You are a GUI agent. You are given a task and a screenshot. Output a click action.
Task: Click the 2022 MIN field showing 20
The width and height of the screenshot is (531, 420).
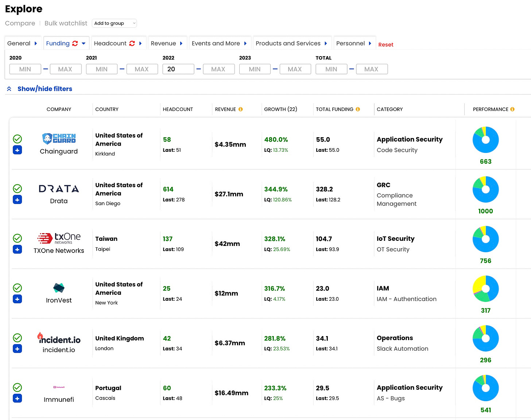pos(178,69)
